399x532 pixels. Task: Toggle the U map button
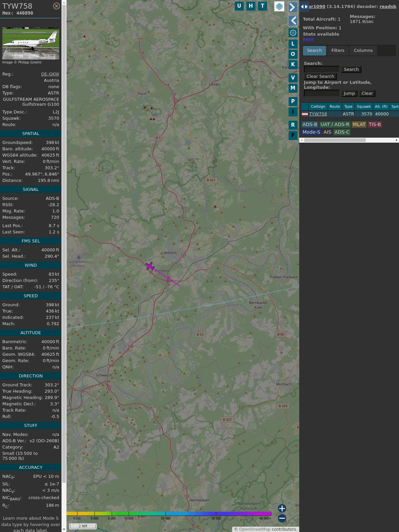pos(239,6)
